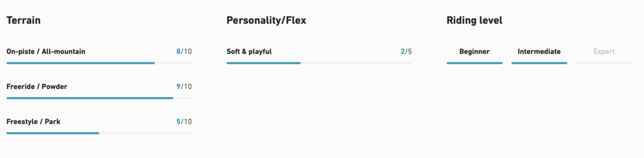The image size is (644, 158).
Task: Click the On-piste / All-mountain progress bar
Action: (x=99, y=63)
